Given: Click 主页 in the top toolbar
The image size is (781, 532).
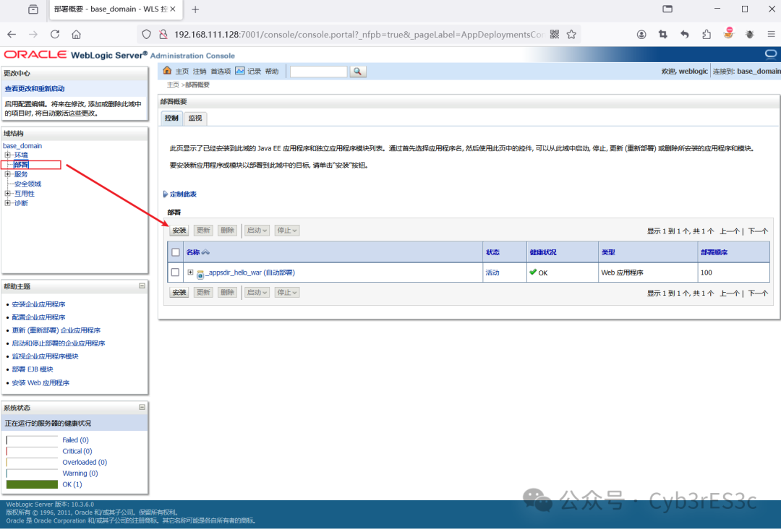Looking at the screenshot, I should click(x=182, y=71).
